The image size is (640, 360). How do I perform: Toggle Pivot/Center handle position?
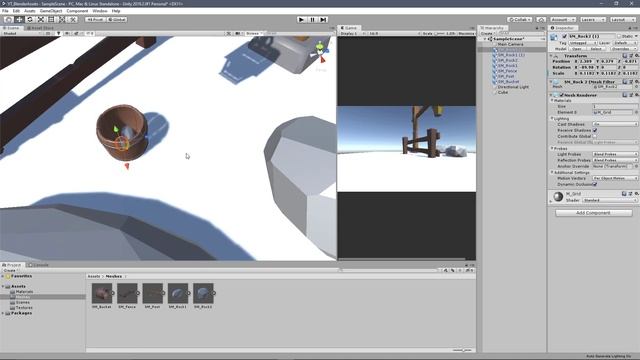pos(96,20)
